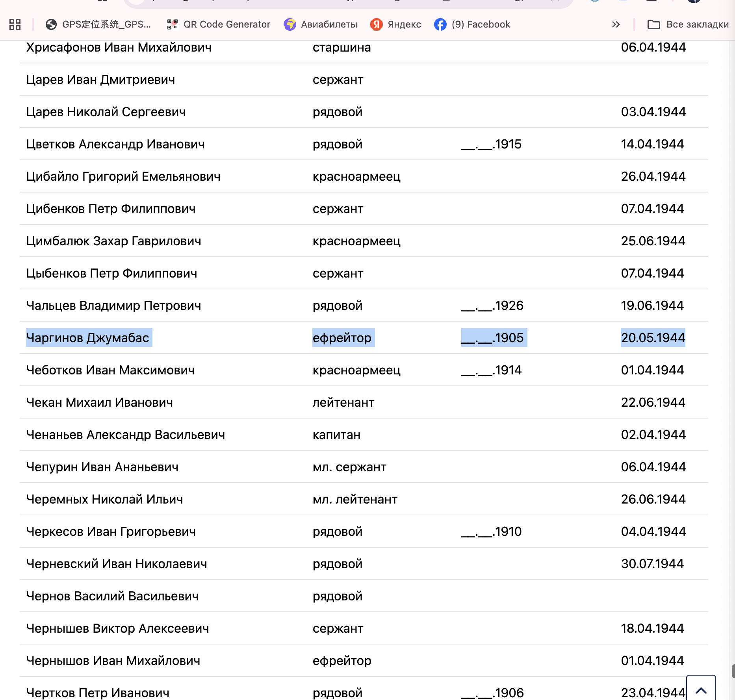
Task: Click birth year 1915 in Цветков row
Action: [491, 144]
